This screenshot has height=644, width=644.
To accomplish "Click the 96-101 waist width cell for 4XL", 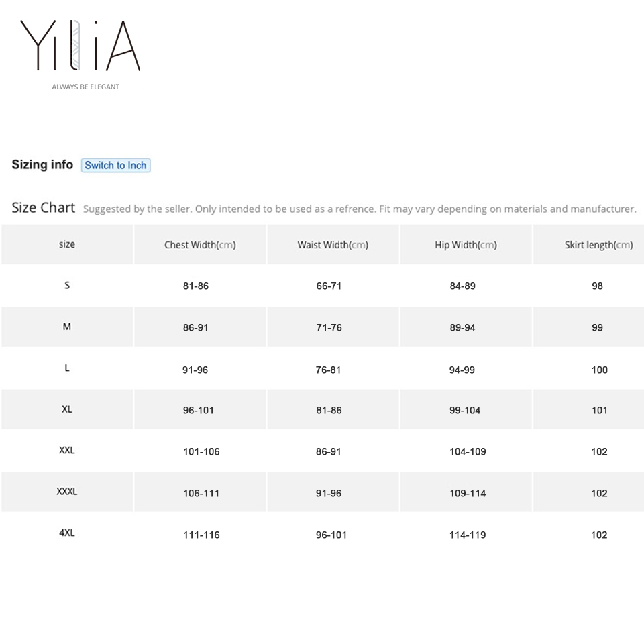I will point(332,535).
